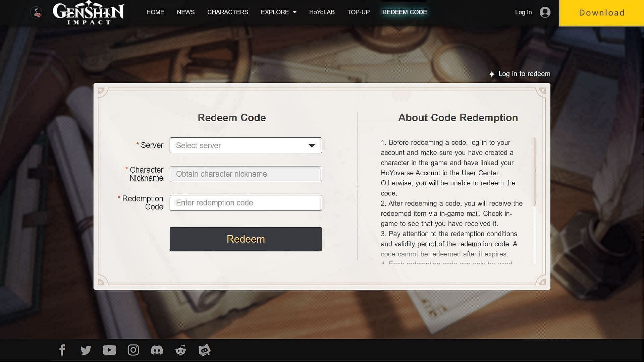
Task: Scroll the About Code Redemption panel
Action: (534, 172)
